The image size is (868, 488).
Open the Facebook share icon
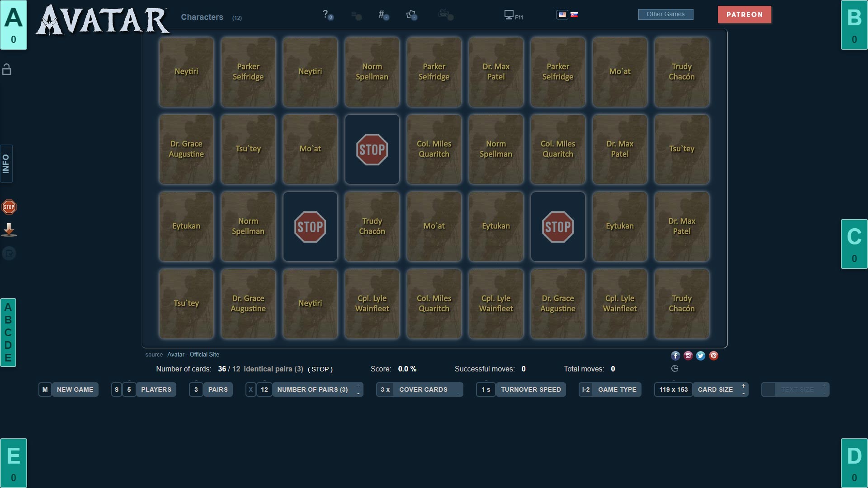(675, 356)
